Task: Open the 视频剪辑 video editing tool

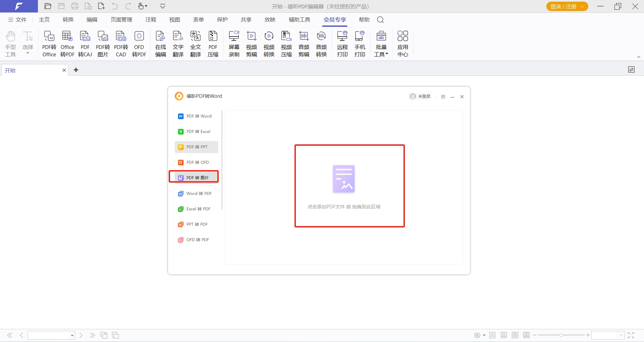Action: point(252,44)
